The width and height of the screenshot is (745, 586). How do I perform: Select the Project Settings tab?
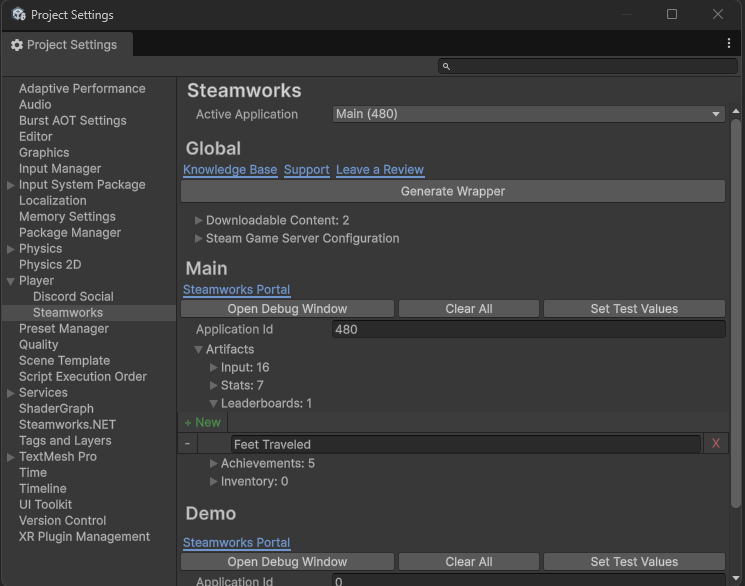tap(67, 45)
